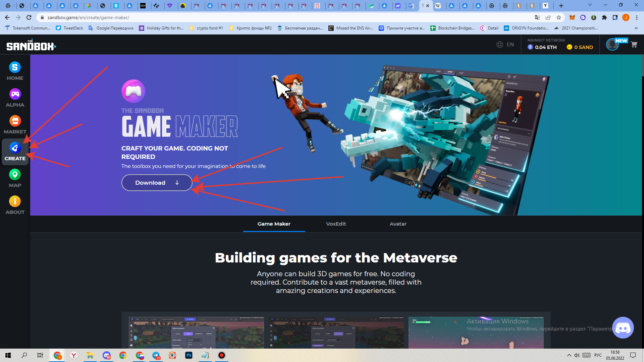Screen dimensions: 644x362
Task: Open the notification center
Action: 633,355
